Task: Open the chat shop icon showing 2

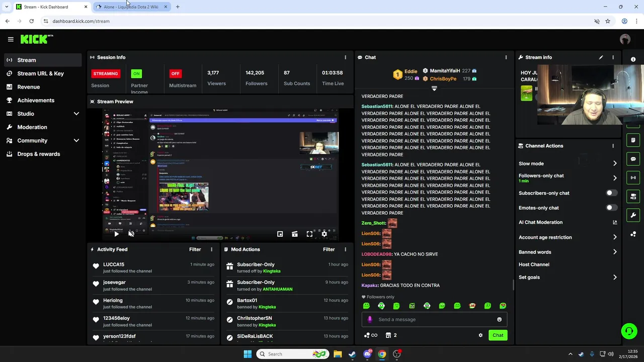Action: (391, 335)
